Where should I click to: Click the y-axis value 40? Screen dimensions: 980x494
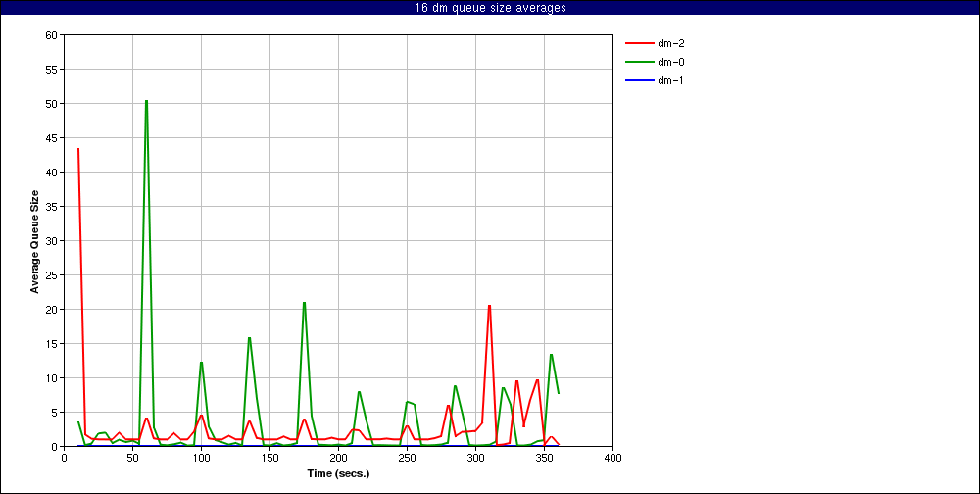coord(53,173)
